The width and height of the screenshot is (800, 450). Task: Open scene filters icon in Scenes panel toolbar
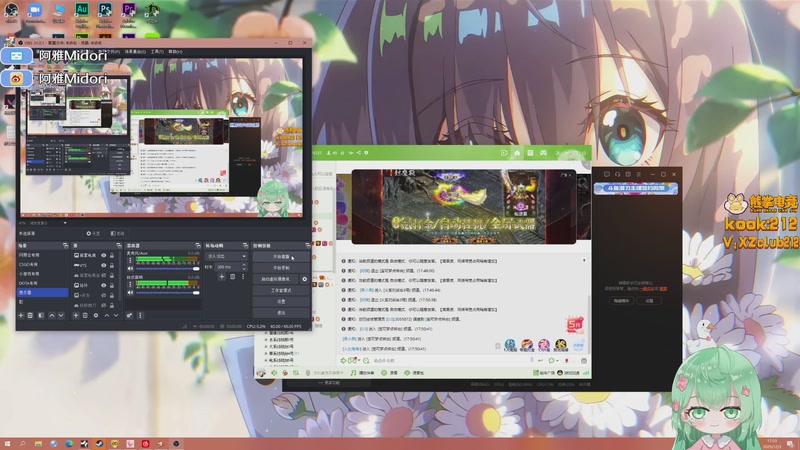(41, 316)
